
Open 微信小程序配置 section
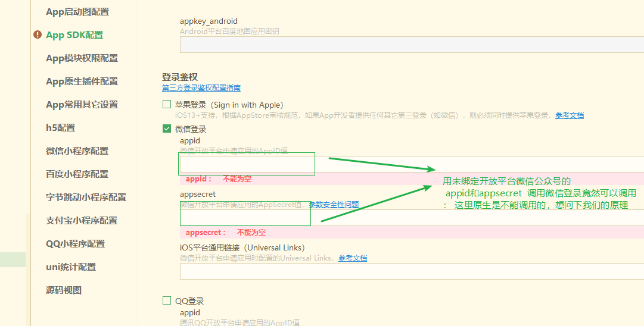click(x=77, y=151)
